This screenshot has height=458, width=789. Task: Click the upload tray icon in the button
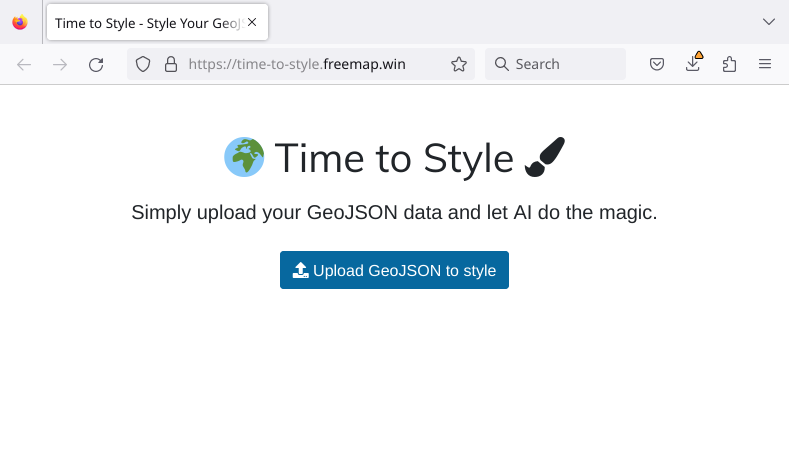click(300, 270)
